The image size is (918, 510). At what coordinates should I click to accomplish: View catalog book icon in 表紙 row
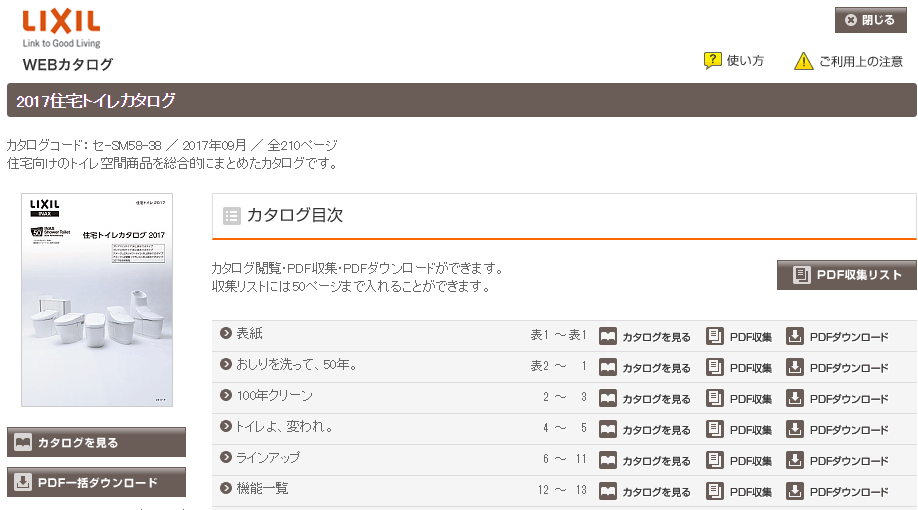tap(608, 336)
